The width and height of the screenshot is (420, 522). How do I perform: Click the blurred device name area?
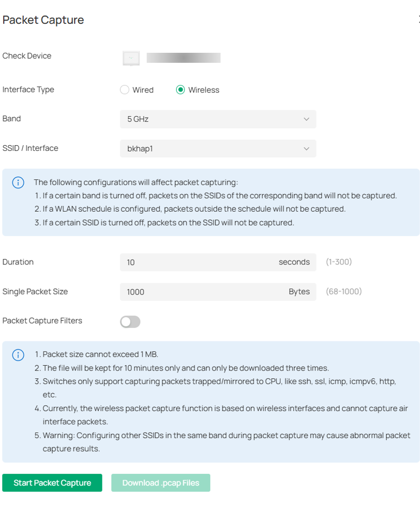tap(184, 58)
